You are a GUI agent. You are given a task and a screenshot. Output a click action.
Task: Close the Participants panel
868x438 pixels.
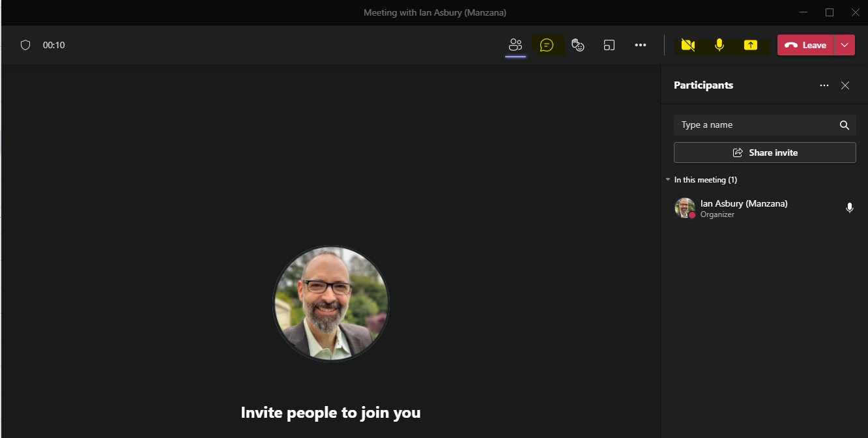[845, 85]
